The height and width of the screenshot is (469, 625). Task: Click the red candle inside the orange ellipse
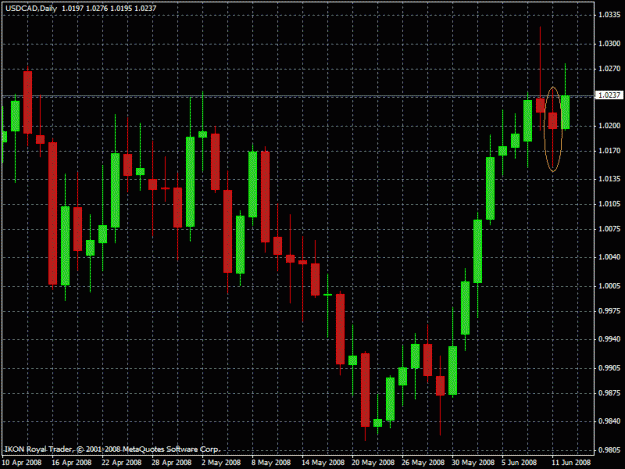[x=552, y=121]
